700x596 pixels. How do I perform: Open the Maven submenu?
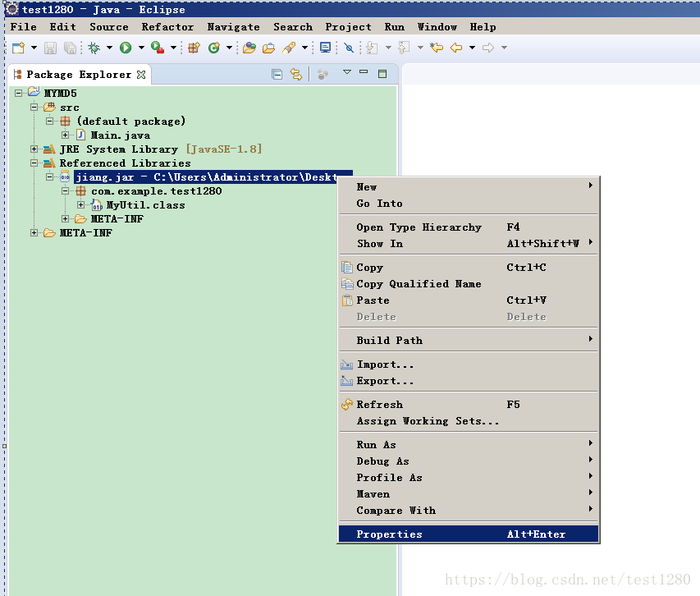[x=469, y=493]
